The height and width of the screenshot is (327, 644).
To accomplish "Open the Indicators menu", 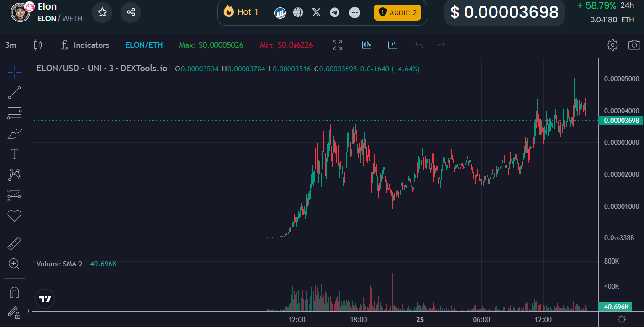I will pyautogui.click(x=85, y=45).
